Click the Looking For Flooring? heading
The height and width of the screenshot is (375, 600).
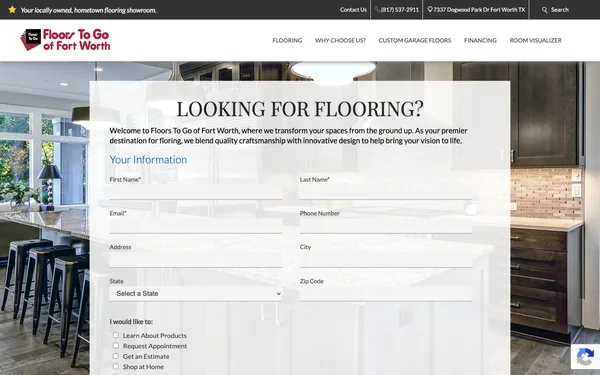click(300, 108)
